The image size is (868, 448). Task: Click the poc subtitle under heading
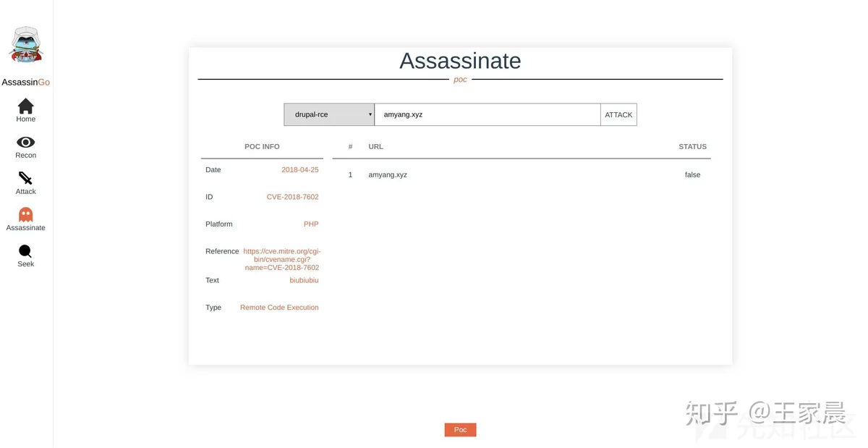click(460, 80)
